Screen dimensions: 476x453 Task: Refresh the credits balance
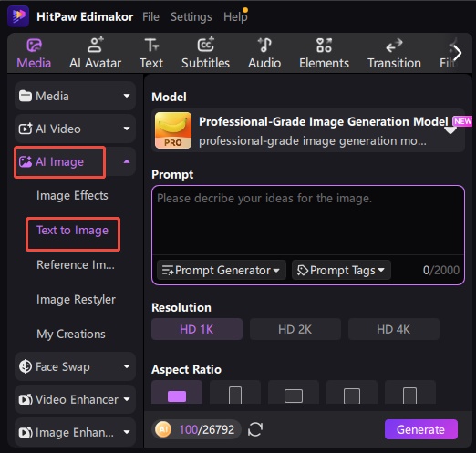click(x=255, y=429)
